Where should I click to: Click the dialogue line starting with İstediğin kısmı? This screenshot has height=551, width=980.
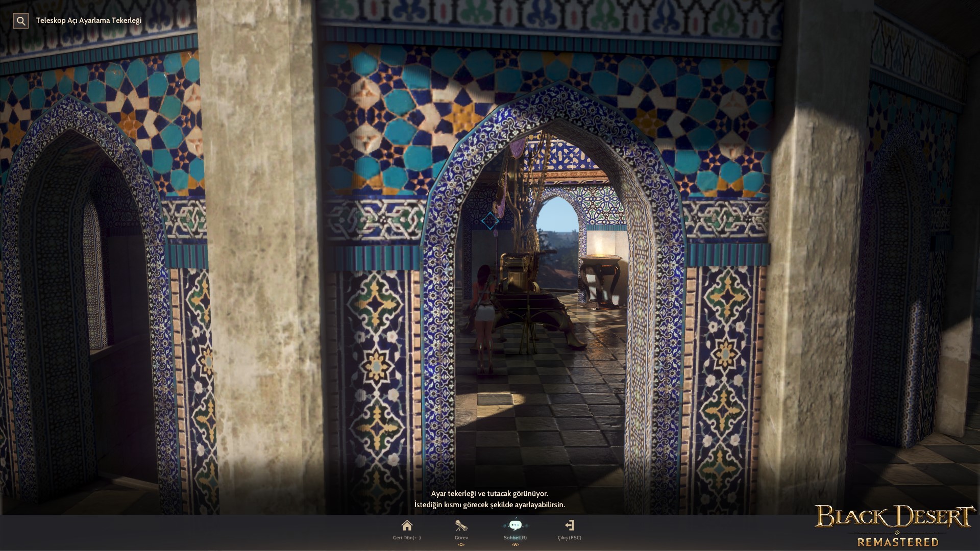click(x=489, y=505)
